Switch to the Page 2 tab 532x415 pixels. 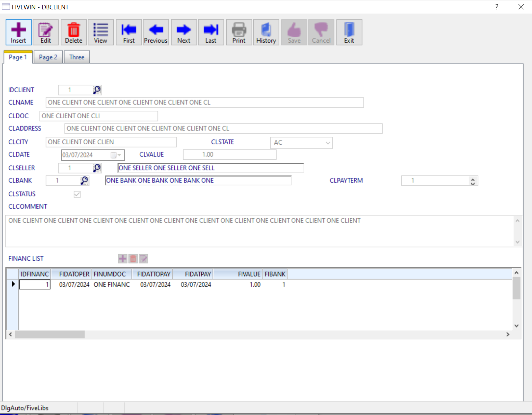[x=48, y=57]
